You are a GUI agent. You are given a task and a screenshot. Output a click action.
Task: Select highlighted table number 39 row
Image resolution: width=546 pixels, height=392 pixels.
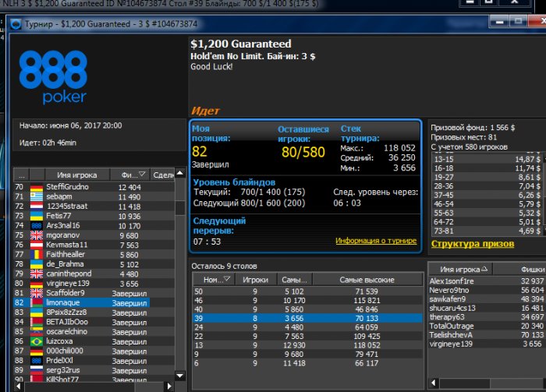point(308,318)
